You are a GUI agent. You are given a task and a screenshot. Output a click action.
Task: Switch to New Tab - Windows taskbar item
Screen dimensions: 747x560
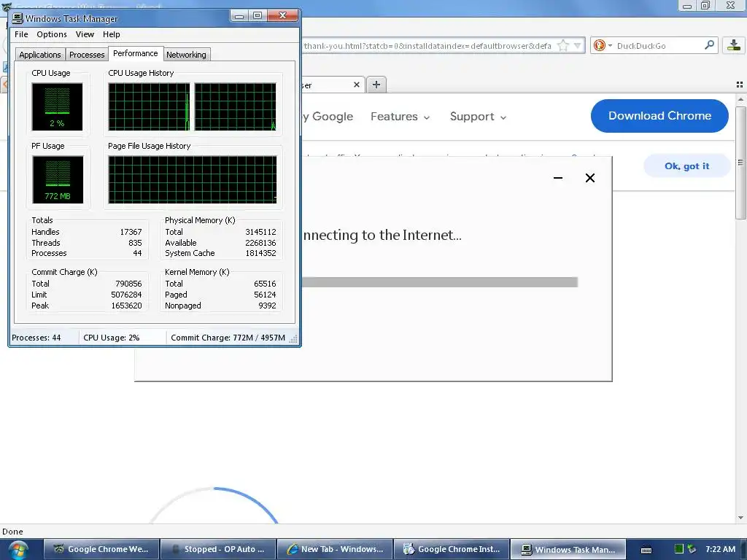coord(335,549)
